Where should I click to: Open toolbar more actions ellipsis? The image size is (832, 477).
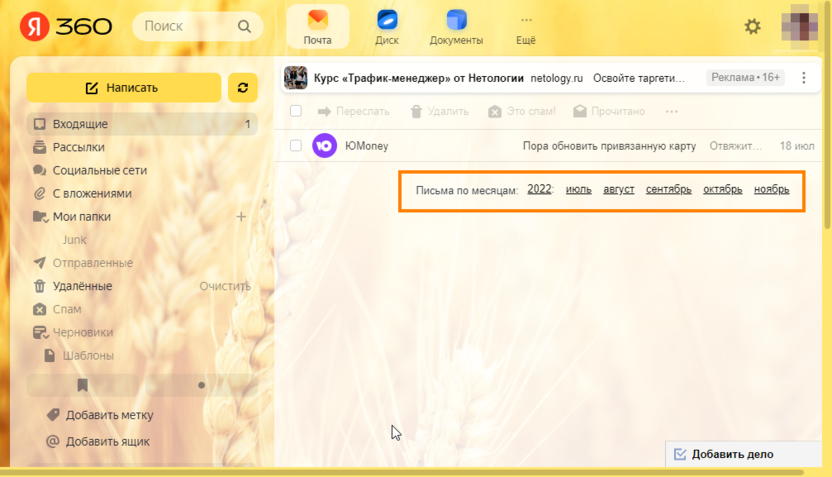coord(671,111)
